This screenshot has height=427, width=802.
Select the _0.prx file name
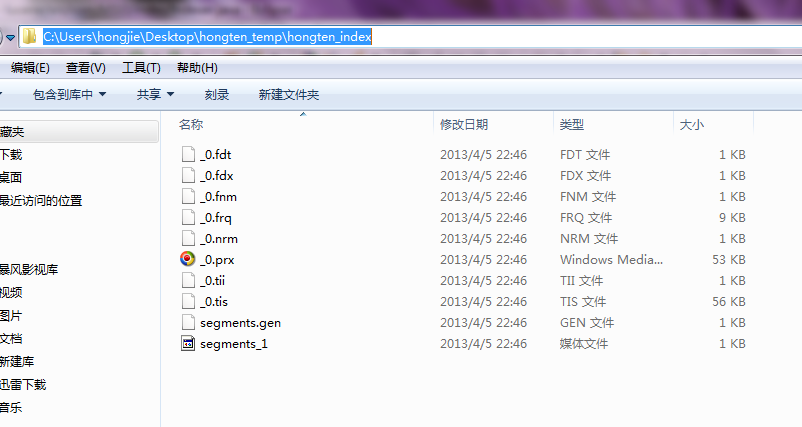click(217, 260)
